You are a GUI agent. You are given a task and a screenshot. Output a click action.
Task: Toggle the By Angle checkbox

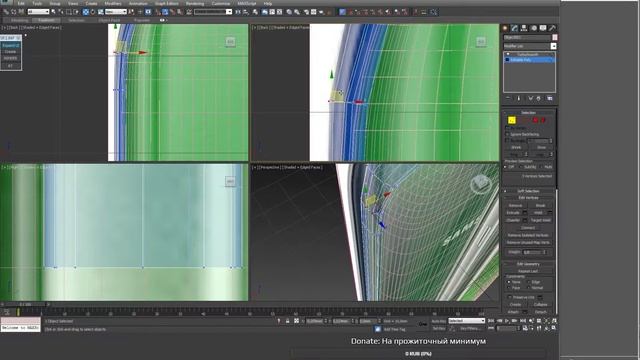point(508,140)
